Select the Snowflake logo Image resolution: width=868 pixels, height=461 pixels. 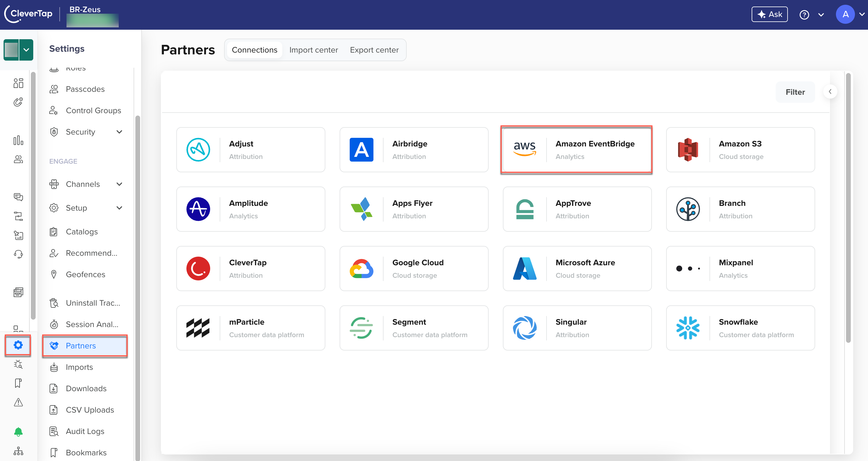(x=688, y=328)
